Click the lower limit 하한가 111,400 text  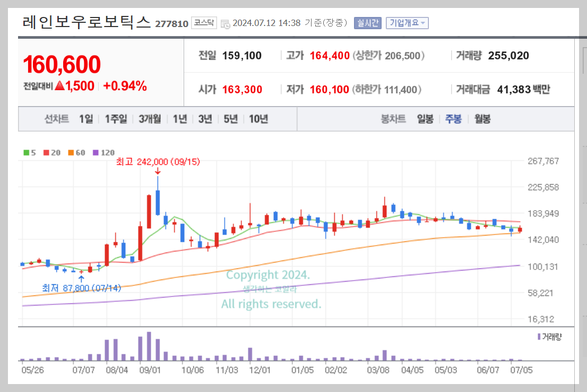(387, 90)
